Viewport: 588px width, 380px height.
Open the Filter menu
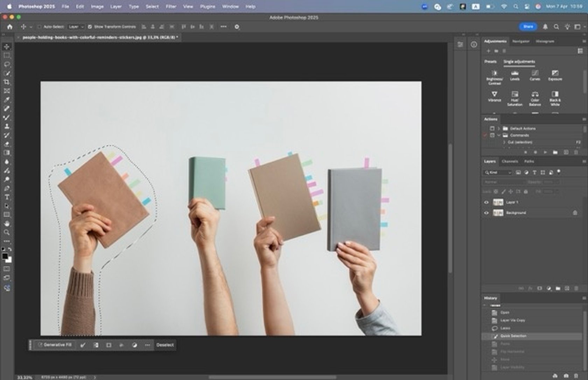[x=171, y=6]
